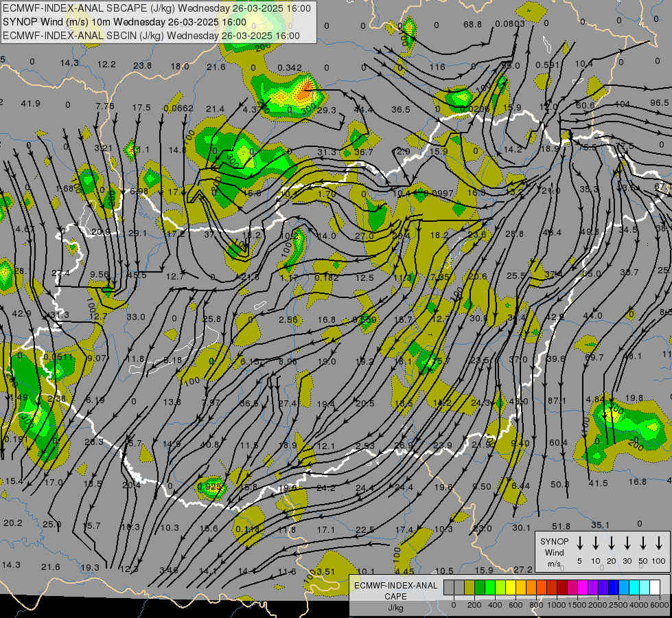This screenshot has height=618, width=672.
Task: Pick the pure yellow swatch in the CAPE legend
Action: click(x=511, y=587)
